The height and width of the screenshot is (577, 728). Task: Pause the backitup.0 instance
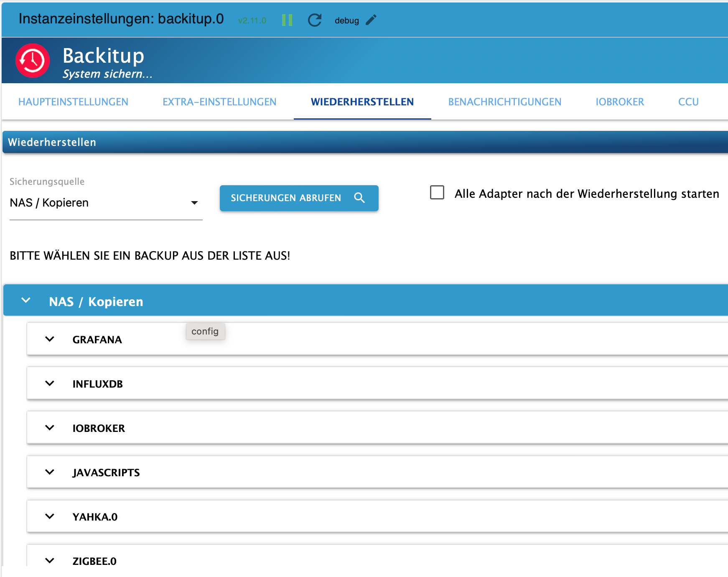point(287,20)
